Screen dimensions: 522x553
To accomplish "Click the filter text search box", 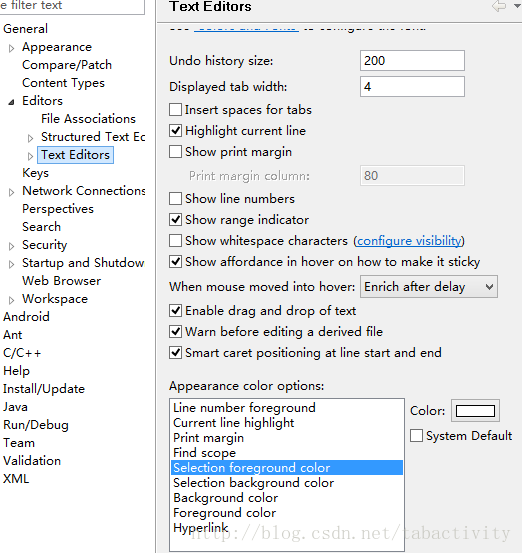I will (x=72, y=6).
